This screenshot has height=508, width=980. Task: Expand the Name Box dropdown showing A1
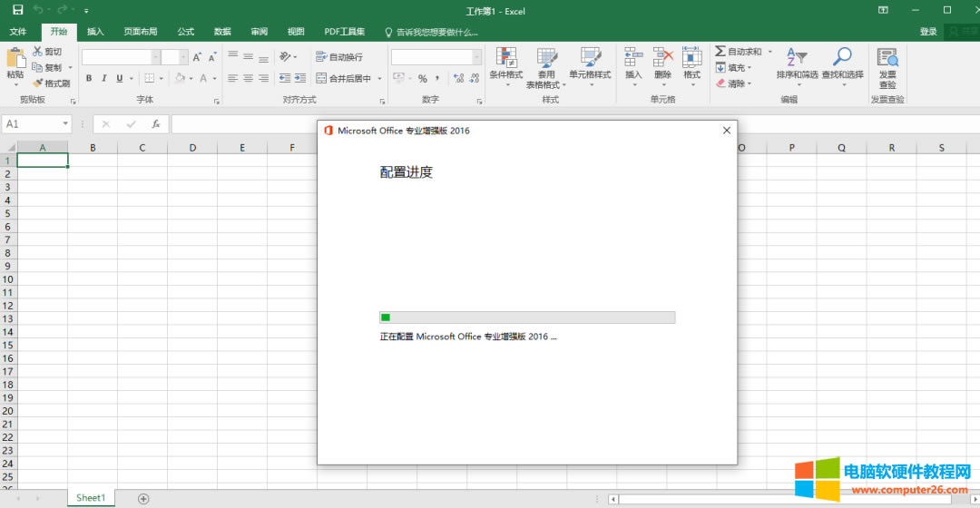66,124
